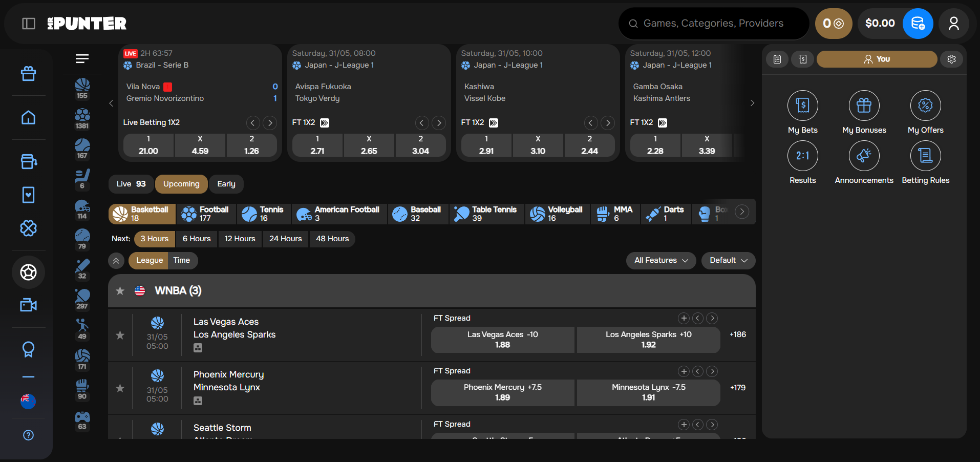Show previous featured matches via left carousel arrow

click(x=111, y=103)
